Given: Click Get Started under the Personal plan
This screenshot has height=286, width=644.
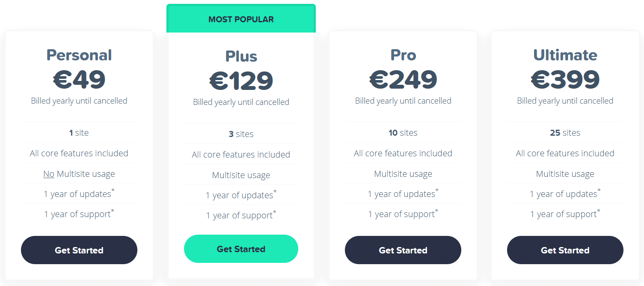Looking at the screenshot, I should [x=79, y=250].
